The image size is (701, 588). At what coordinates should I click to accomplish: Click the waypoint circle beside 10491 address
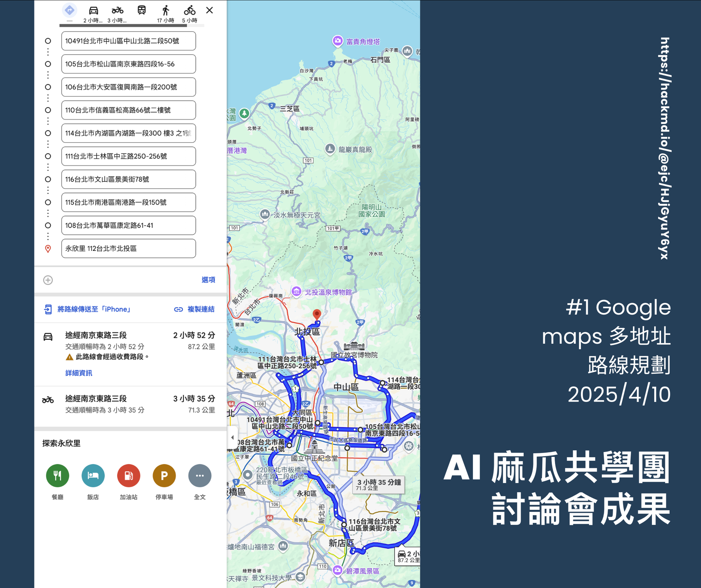(48, 41)
